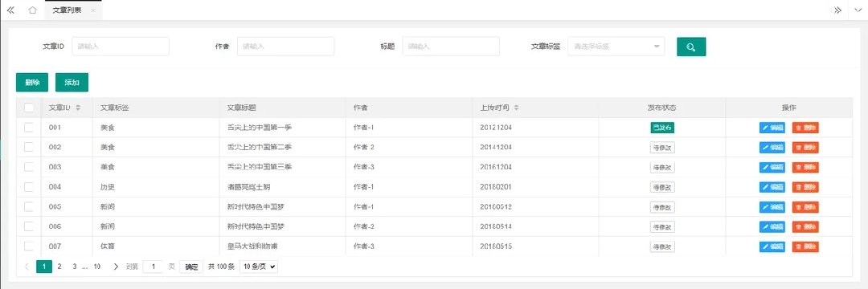Click blue edit button for article 001
Viewport: 868px width, 289px height.
[x=772, y=128]
